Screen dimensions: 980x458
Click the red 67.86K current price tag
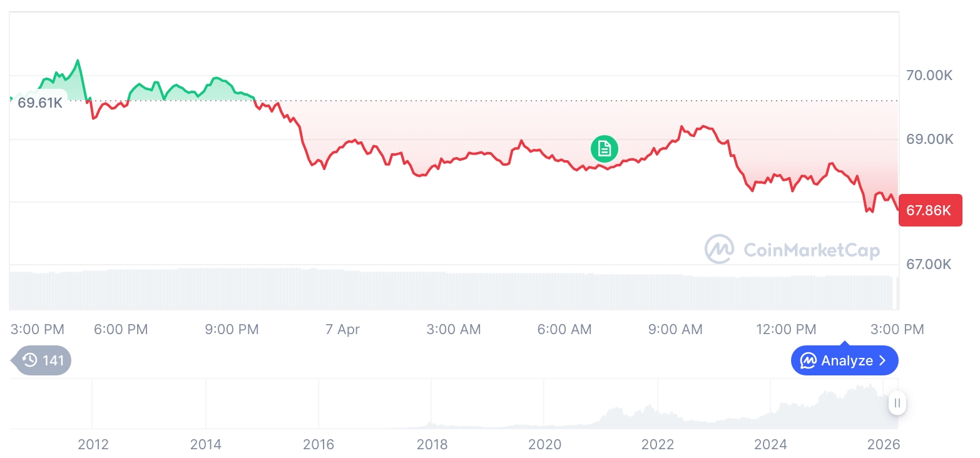coord(930,210)
